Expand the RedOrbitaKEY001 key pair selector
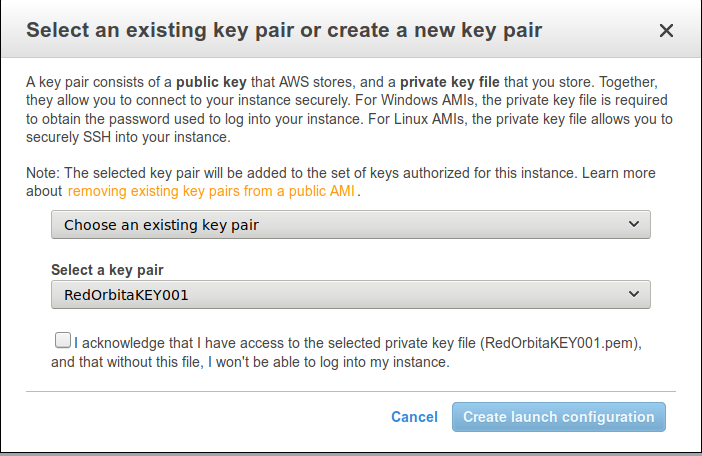 coord(350,295)
